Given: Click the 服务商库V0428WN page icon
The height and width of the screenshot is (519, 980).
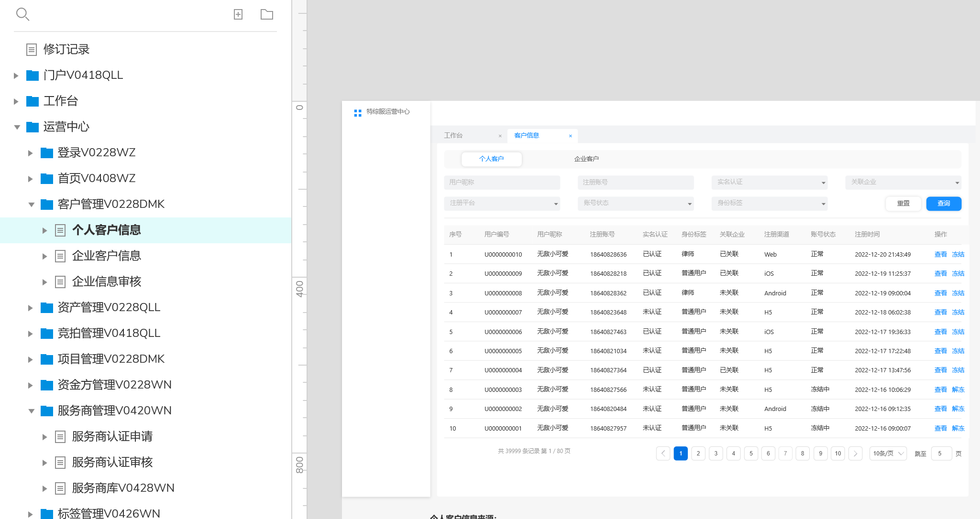Looking at the screenshot, I should (x=60, y=488).
